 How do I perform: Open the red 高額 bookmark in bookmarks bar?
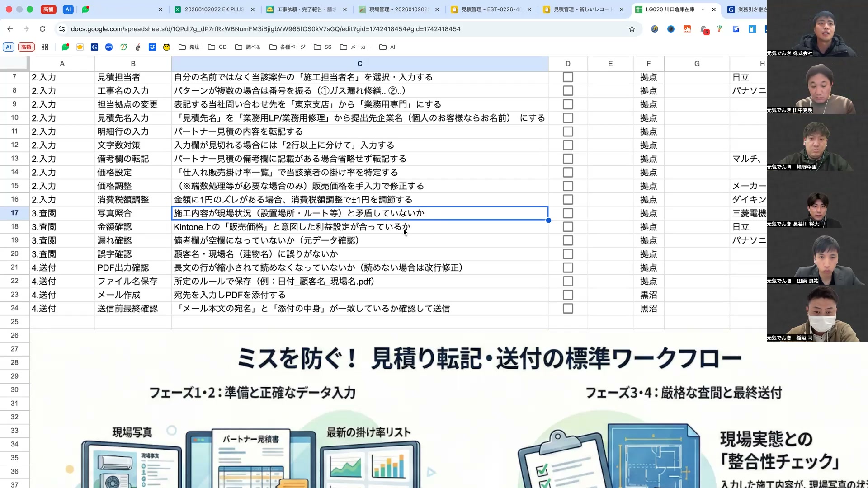click(26, 47)
